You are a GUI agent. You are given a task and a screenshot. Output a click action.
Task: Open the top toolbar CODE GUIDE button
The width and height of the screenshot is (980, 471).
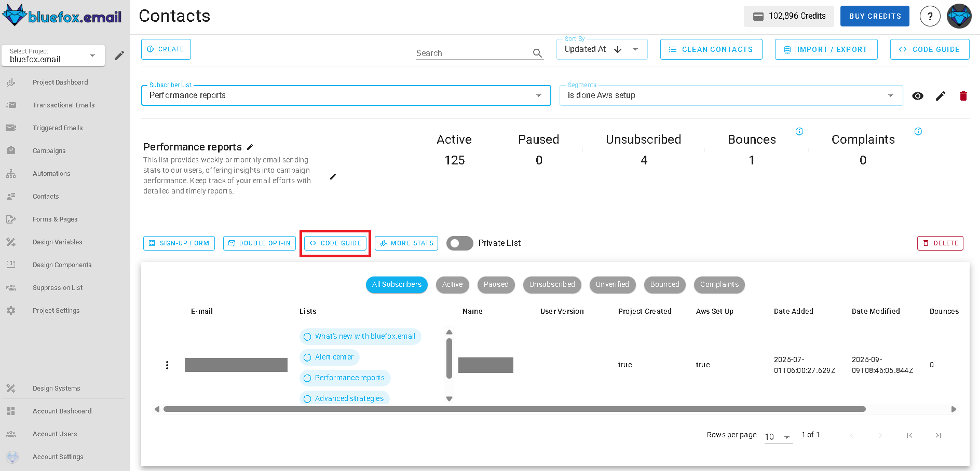[930, 49]
